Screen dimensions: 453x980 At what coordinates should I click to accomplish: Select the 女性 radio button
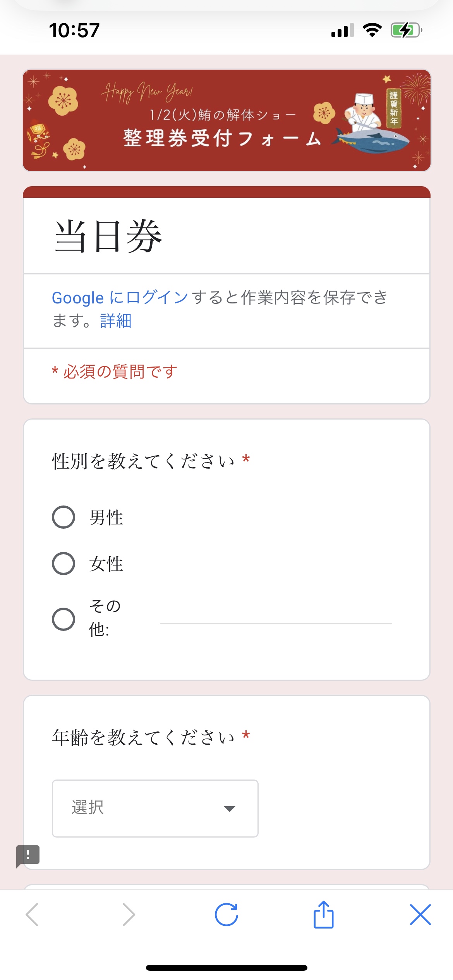tap(63, 564)
